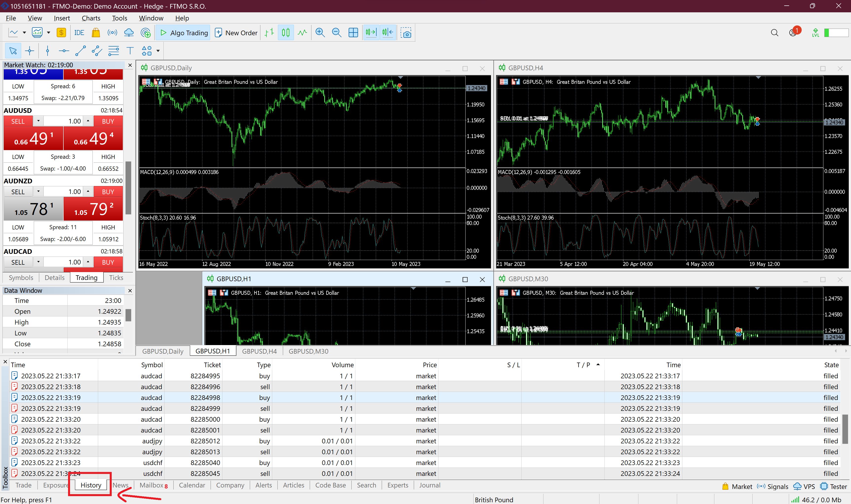Select the Crosshair tool
This screenshot has width=851, height=504.
pyautogui.click(x=30, y=51)
